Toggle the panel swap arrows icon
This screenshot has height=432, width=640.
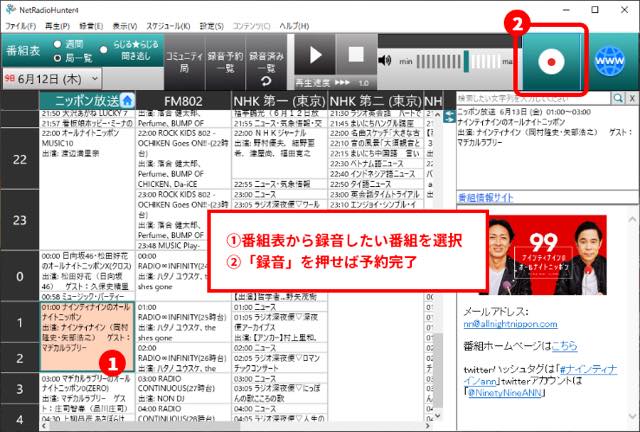(449, 116)
